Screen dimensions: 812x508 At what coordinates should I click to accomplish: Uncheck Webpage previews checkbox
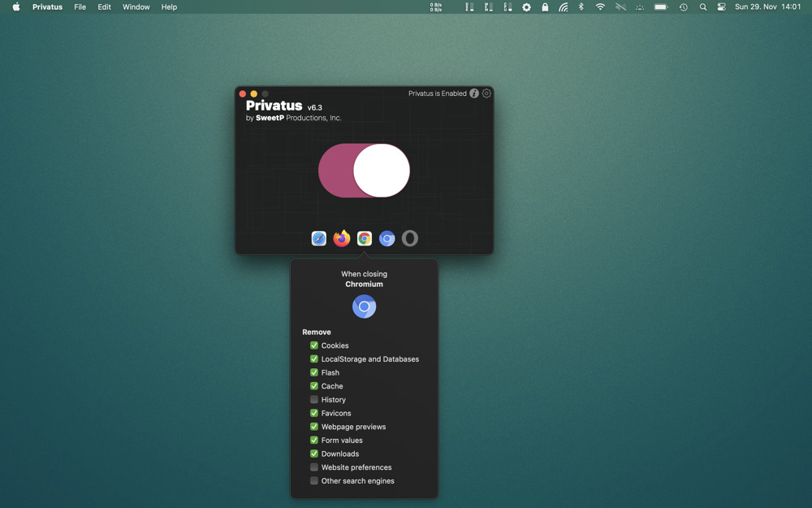point(313,426)
